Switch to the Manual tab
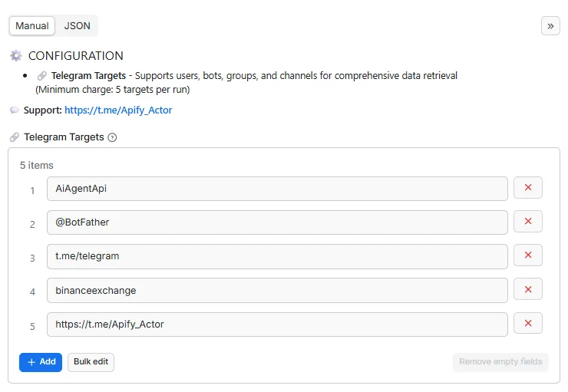Screen dimensions: 568x392 (32, 25)
